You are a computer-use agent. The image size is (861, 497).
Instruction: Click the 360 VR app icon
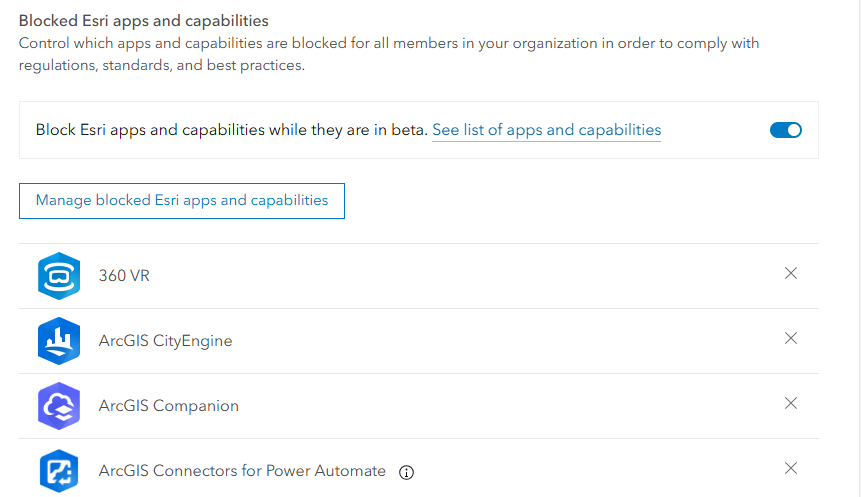tap(59, 276)
